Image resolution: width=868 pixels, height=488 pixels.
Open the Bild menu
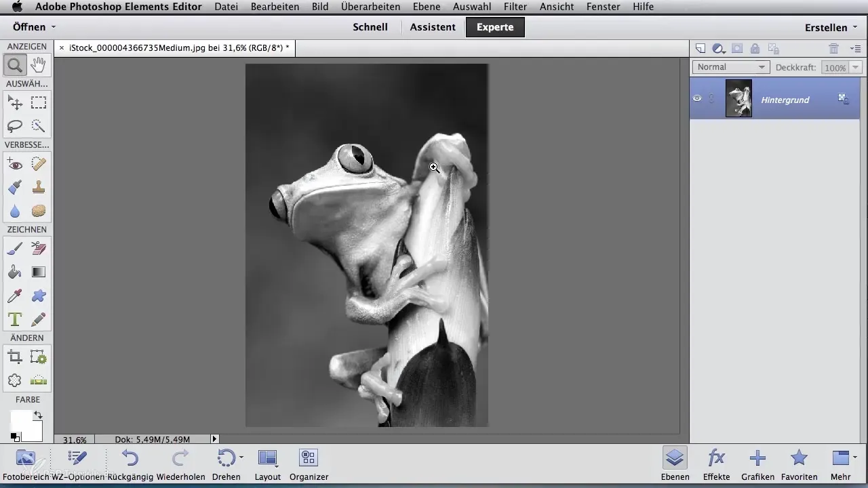click(320, 7)
